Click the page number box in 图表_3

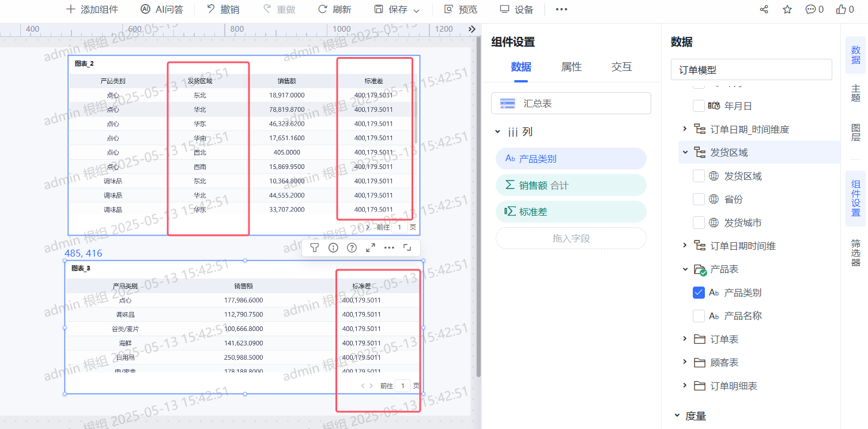coord(403,386)
